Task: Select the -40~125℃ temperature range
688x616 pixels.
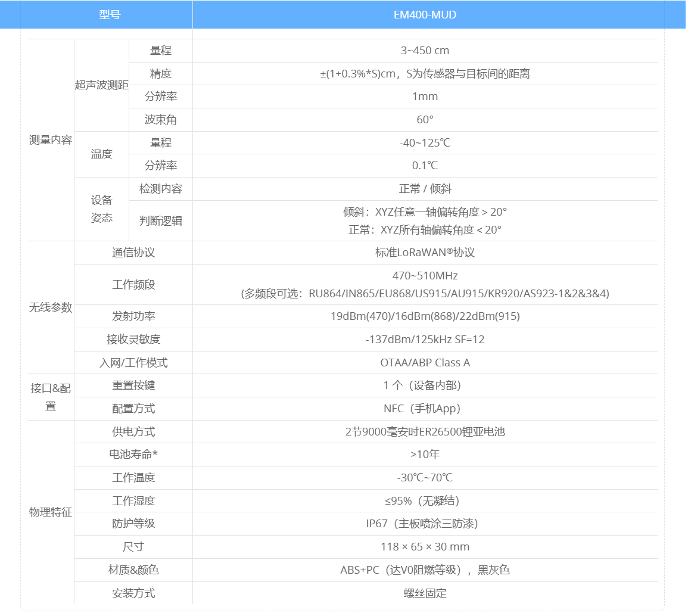Action: (x=425, y=143)
